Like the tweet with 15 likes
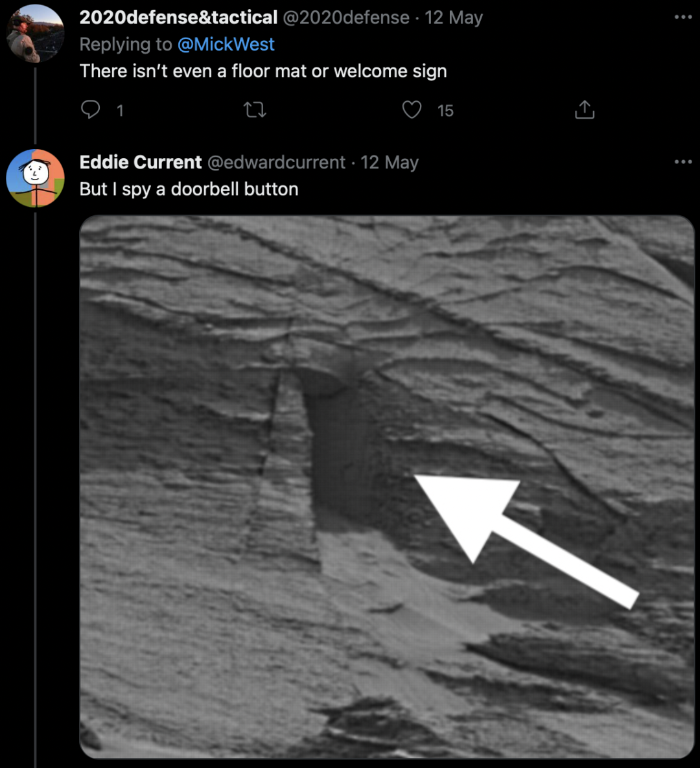Viewport: 700px width, 768px height. [x=412, y=110]
